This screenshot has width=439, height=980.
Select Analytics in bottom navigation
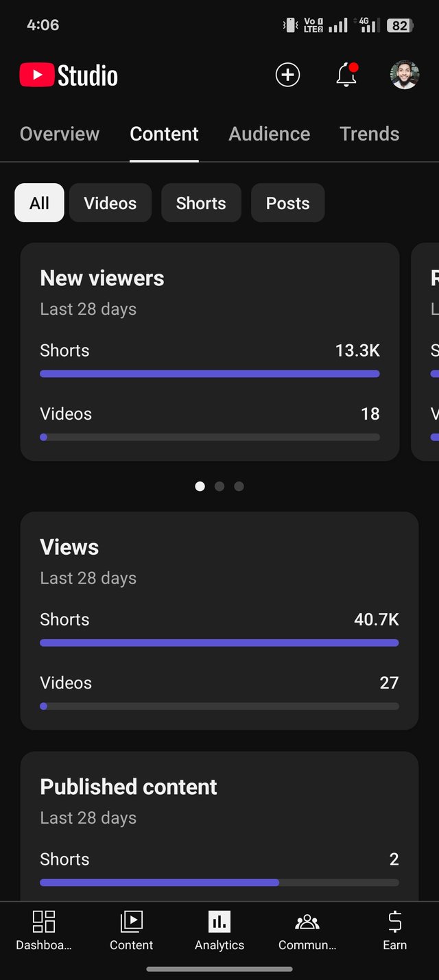219,930
